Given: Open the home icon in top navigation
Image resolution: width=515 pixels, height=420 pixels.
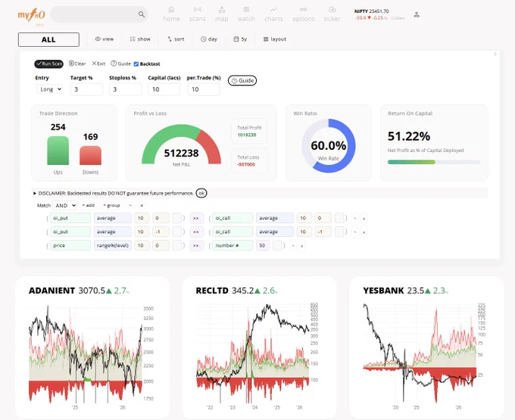Looking at the screenshot, I should click(171, 10).
